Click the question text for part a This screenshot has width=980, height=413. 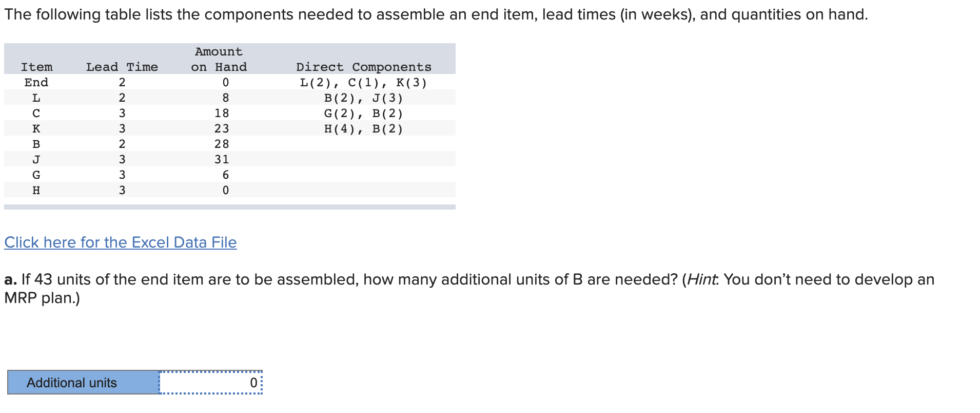pyautogui.click(x=462, y=280)
